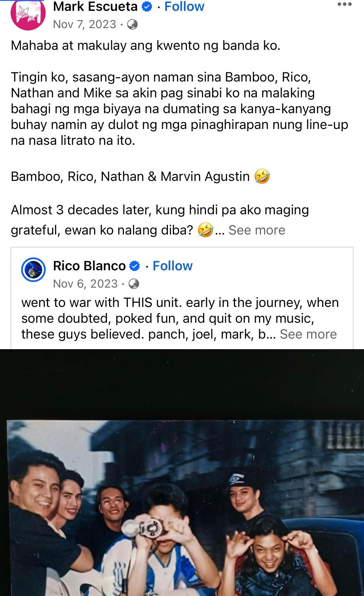Tap the globe privacy icon beside Nov 7, 2023
Image resolution: width=364 pixels, height=596 pixels.
coord(132,24)
